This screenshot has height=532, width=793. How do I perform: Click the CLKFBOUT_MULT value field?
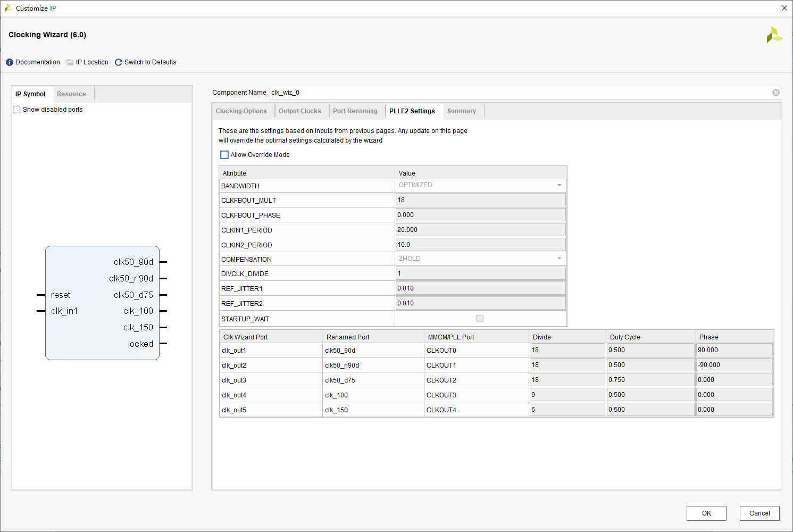(x=480, y=200)
